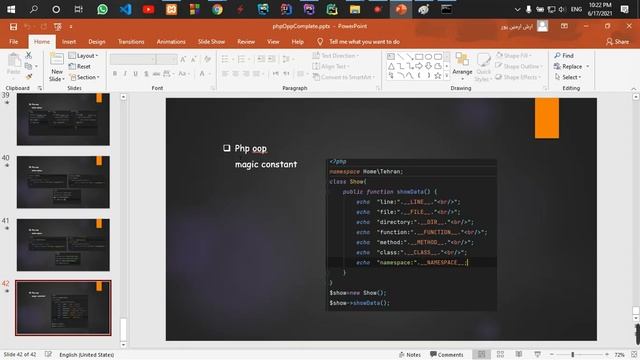Viewport: 640px width, 360px height.
Task: Click the Reset slide button
Action: pyautogui.click(x=80, y=66)
